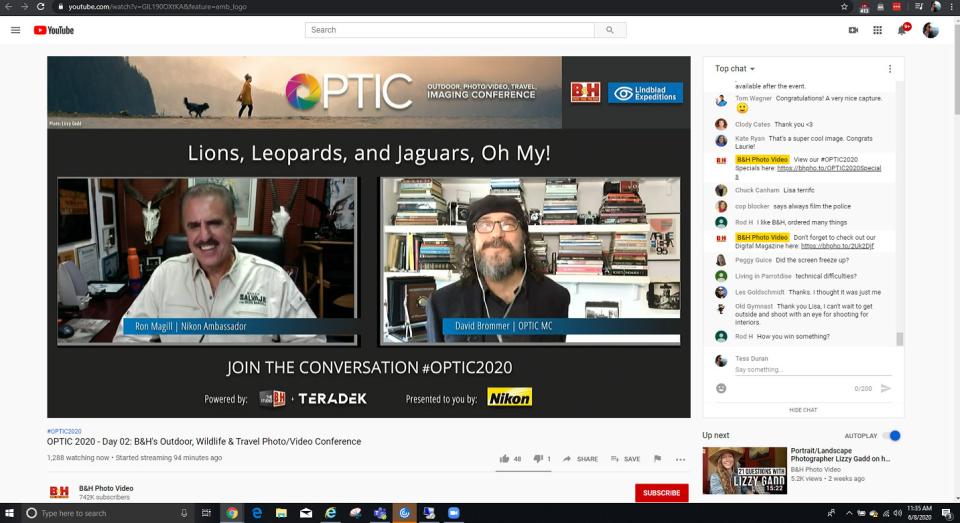Click the chat scrollbar handle
The image size is (960, 523).
point(899,339)
